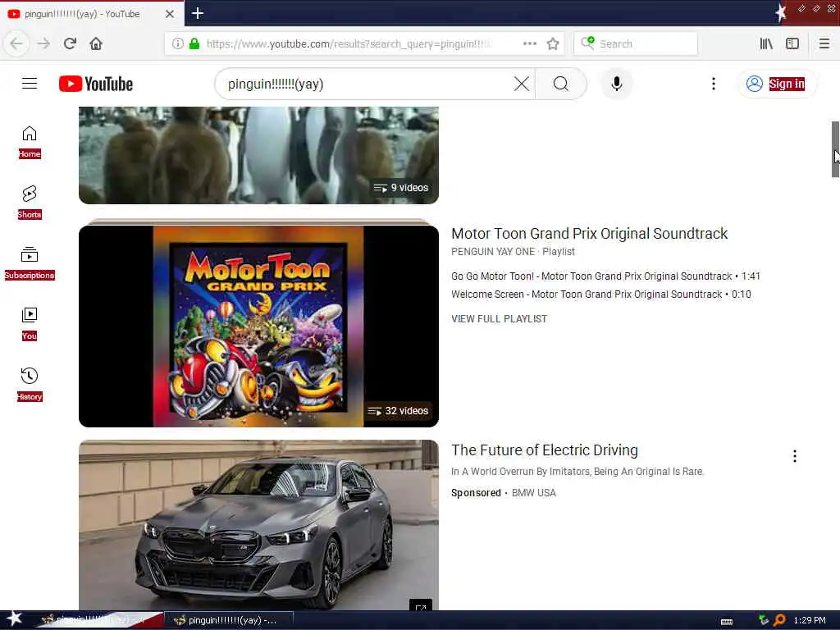Image resolution: width=840 pixels, height=630 pixels.
Task: Click the address bar URL
Action: 348,43
